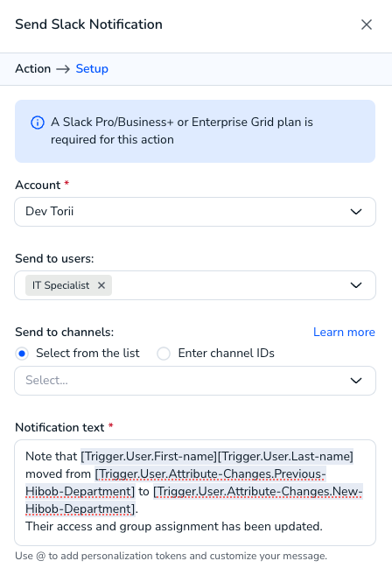This screenshot has height=582, width=392.
Task: Expand the channels Select dropdown arrow
Action: [x=356, y=381]
